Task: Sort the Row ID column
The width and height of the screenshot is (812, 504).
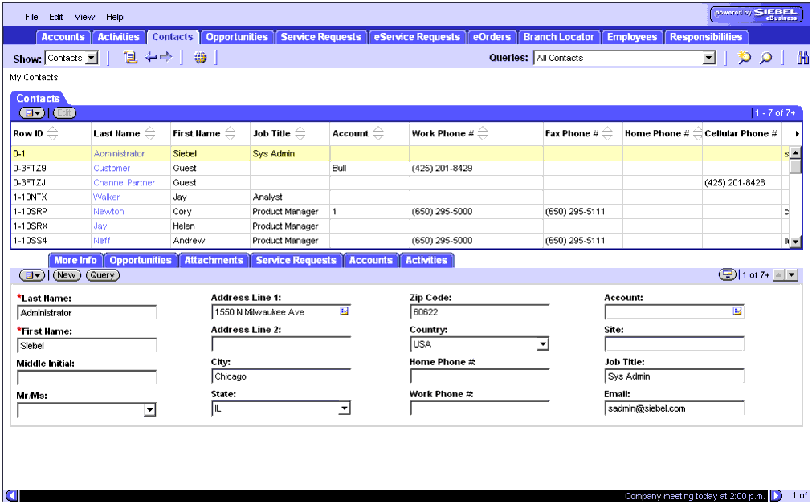Action: 52,133
